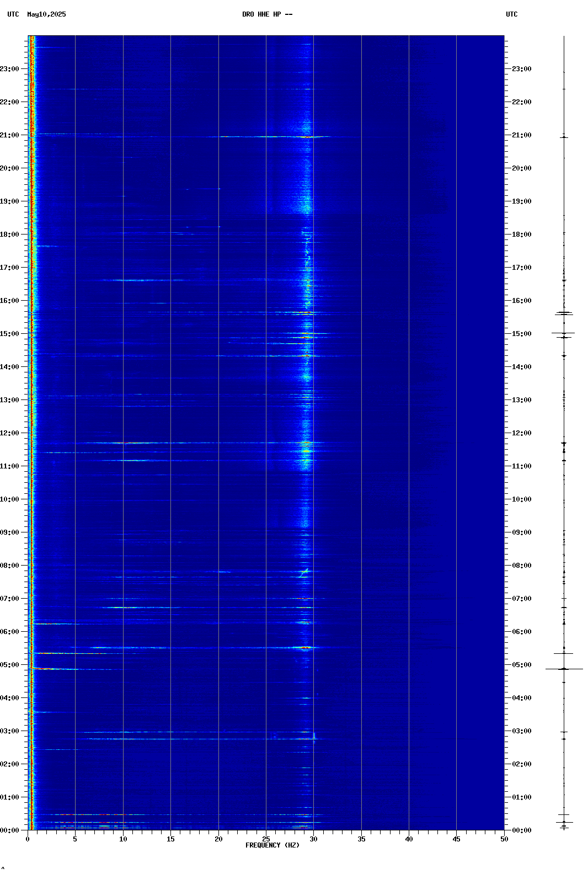Screen dimensions: 588x874
Task: Click 02:00 on the right time axis
Action: [522, 764]
